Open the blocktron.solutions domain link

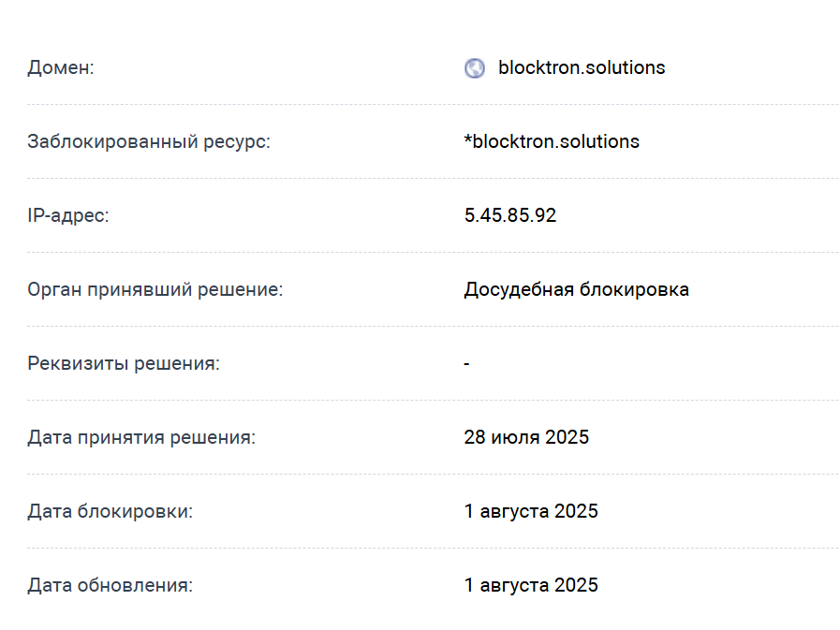point(582,68)
